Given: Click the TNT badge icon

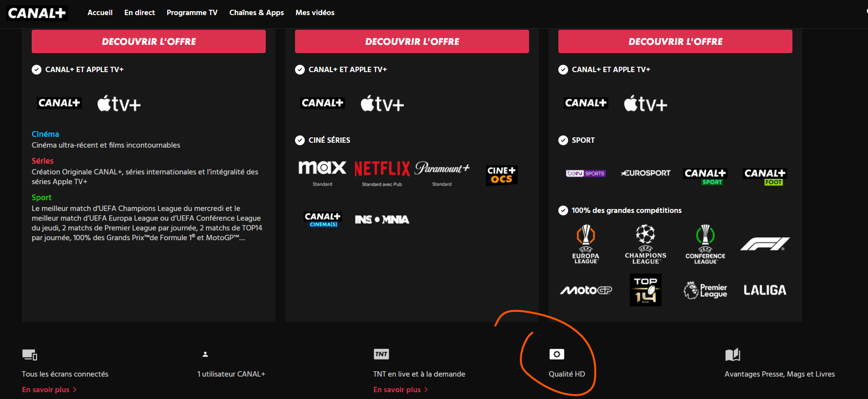Looking at the screenshot, I should [x=381, y=354].
